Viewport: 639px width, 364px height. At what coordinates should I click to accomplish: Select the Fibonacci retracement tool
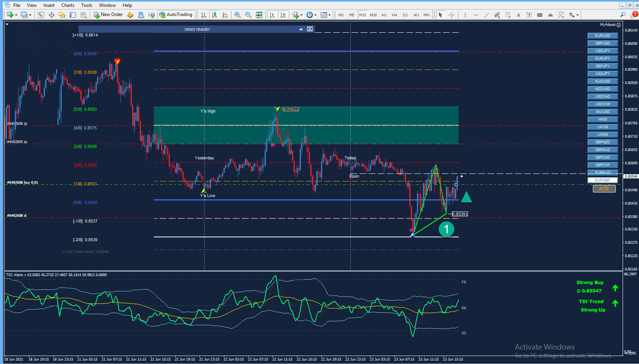click(x=508, y=15)
